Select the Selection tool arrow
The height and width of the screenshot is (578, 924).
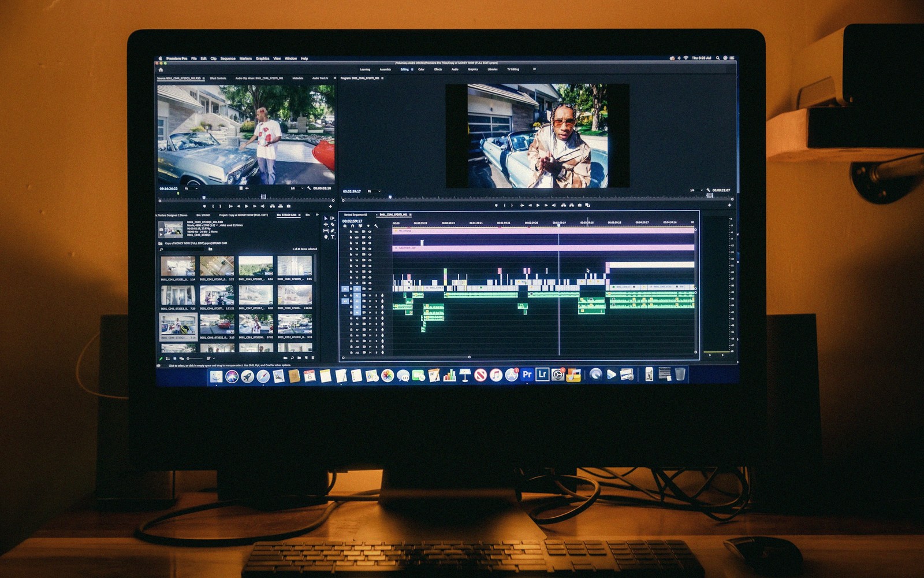coord(326,218)
